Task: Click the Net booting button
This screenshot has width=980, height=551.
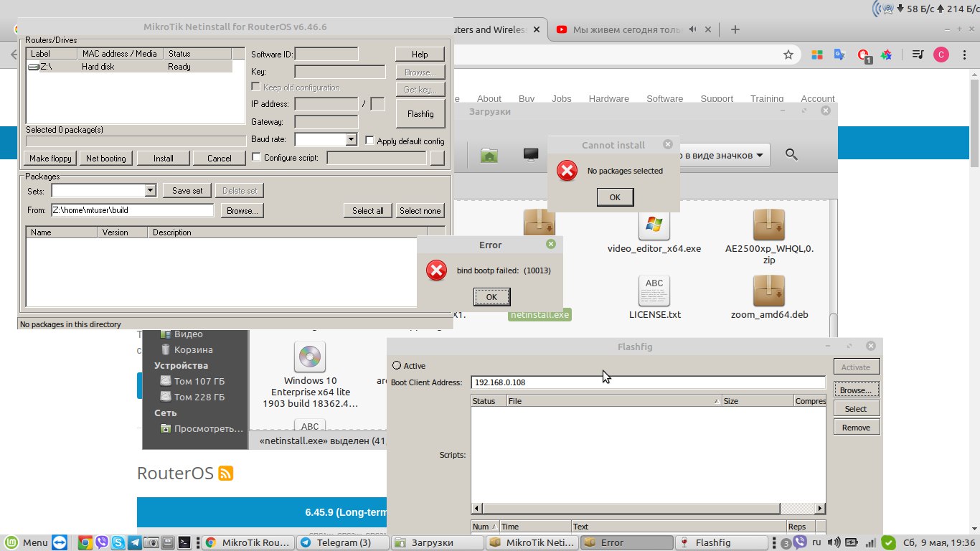Action: click(x=105, y=158)
